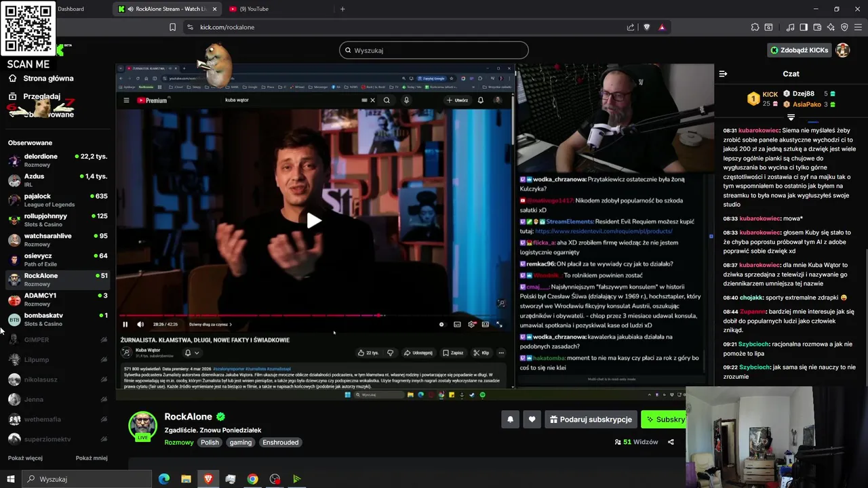Open the Brave VPN shield icon
The height and width of the screenshot is (488, 868).
[844, 27]
